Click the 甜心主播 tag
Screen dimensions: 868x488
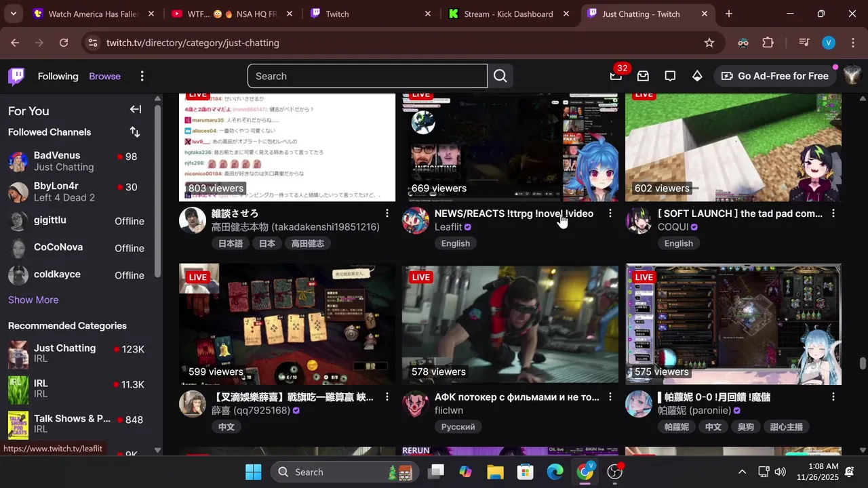click(786, 427)
